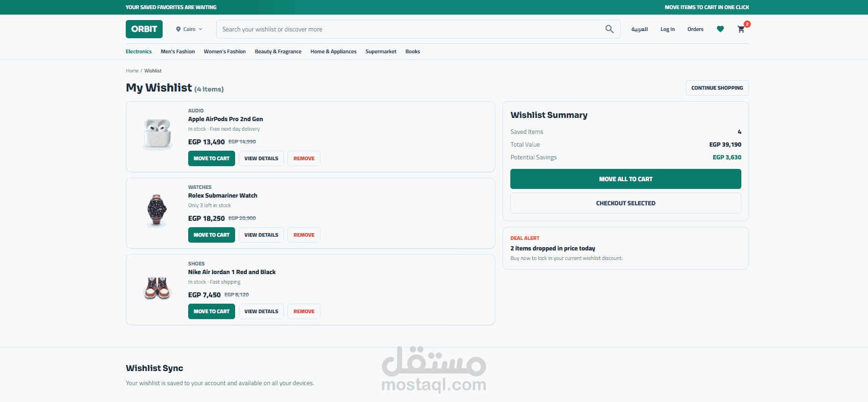Open the Books category
Image resolution: width=868 pixels, height=402 pixels.
pyautogui.click(x=413, y=51)
